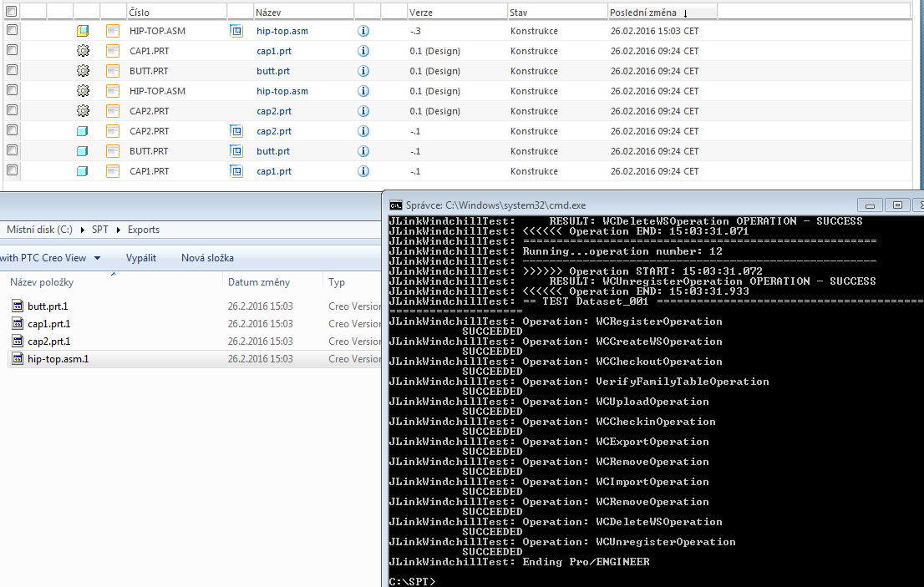Navigate to Místní disk (C:) in breadcrumb
The width and height of the screenshot is (924, 587).
coord(39,230)
